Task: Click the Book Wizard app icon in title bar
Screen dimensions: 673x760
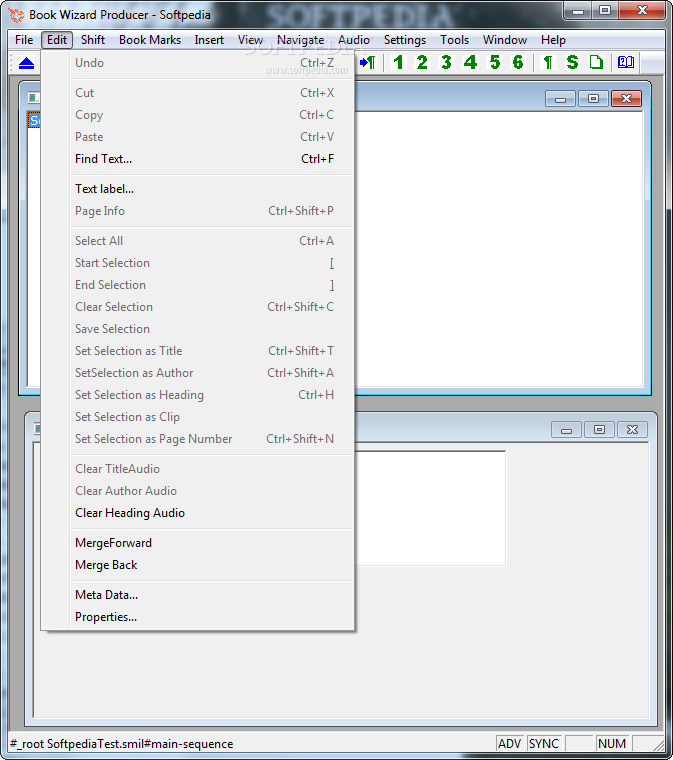Action: point(16,15)
